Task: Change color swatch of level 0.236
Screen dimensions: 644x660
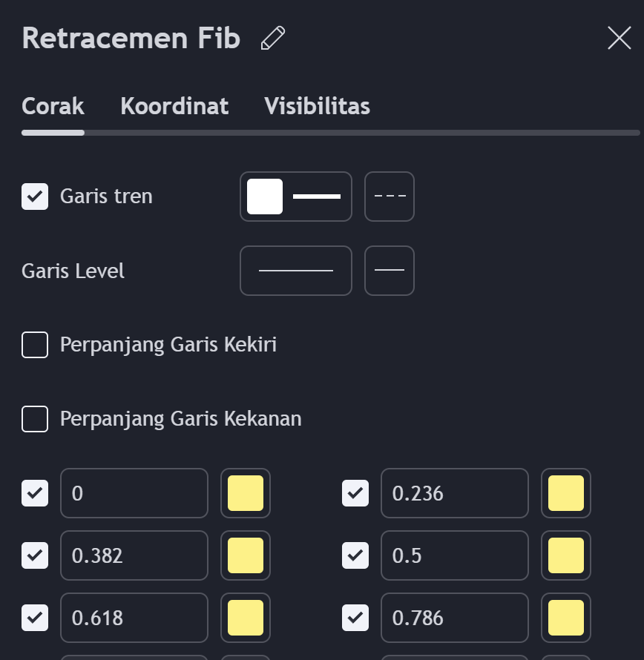Action: point(566,493)
